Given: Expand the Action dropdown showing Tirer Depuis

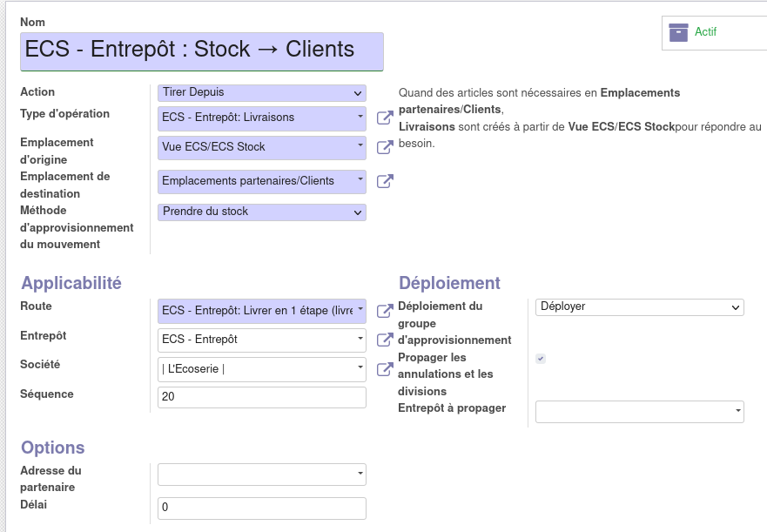Looking at the screenshot, I should pos(261,92).
